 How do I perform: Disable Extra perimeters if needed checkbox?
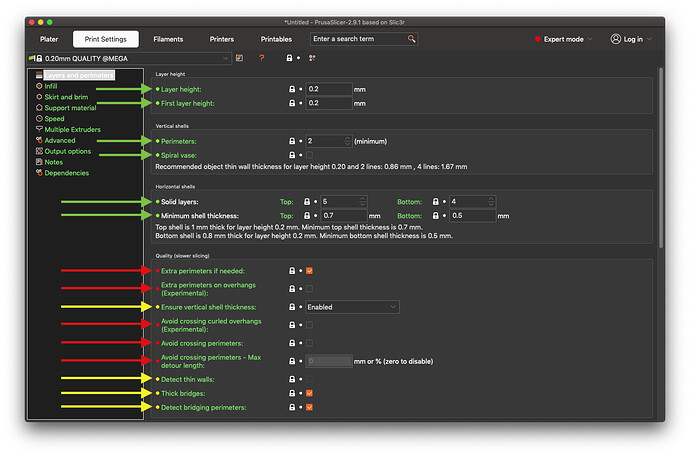309,271
